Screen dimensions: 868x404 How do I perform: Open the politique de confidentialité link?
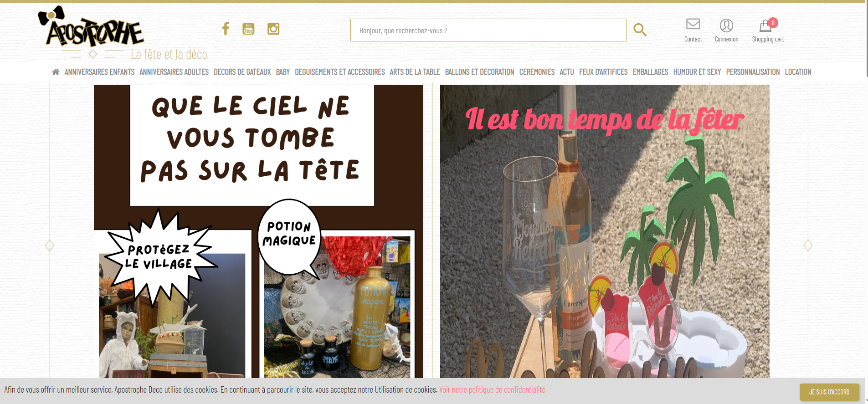click(x=492, y=390)
